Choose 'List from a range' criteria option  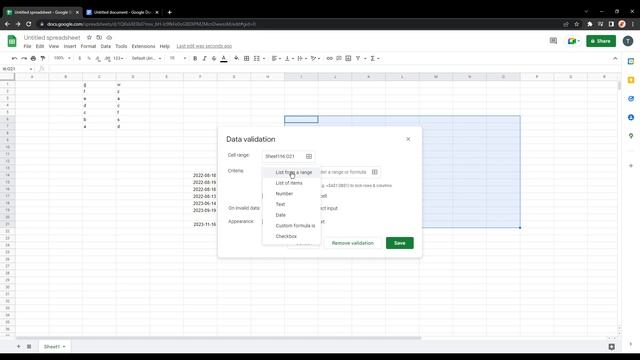tap(291, 172)
